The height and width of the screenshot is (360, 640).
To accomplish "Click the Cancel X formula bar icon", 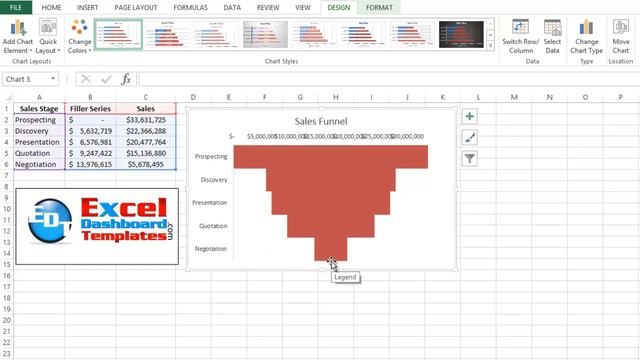I will 86,79.
